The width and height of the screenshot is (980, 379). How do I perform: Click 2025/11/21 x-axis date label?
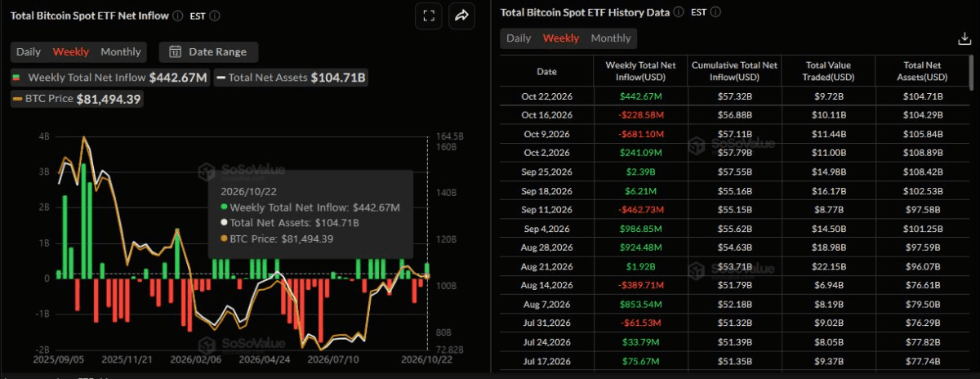pos(127,359)
